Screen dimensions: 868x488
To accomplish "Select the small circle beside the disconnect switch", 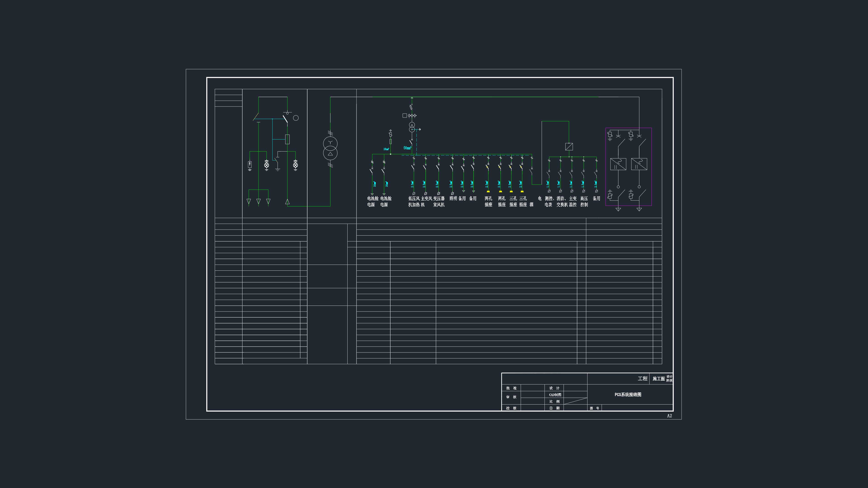I will click(x=296, y=118).
